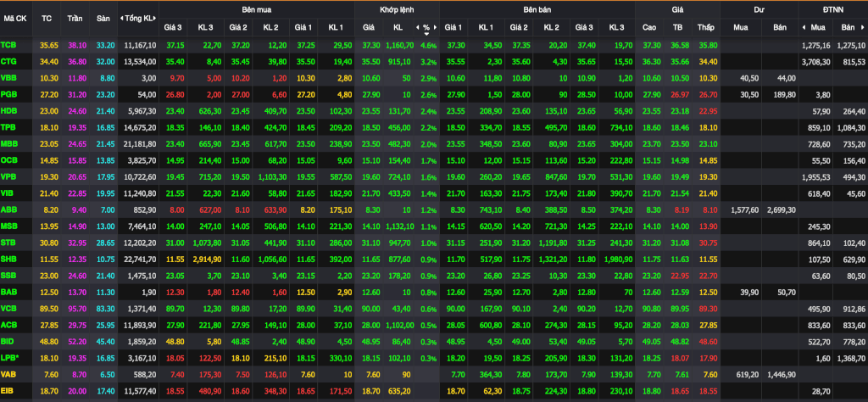This screenshot has height=402, width=868.
Task: Click MBB's total volume 21,181,80
Action: click(x=140, y=143)
